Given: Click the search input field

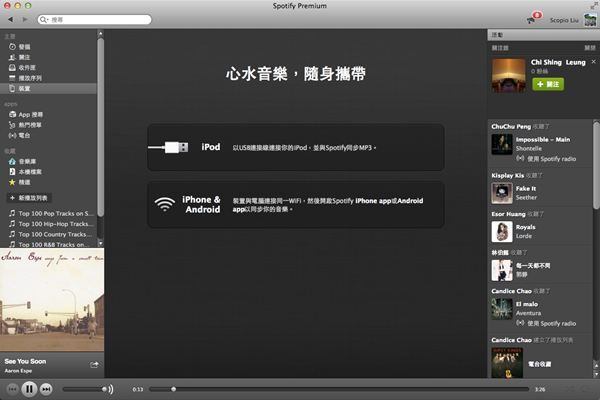Looking at the screenshot, I should tap(95, 20).
